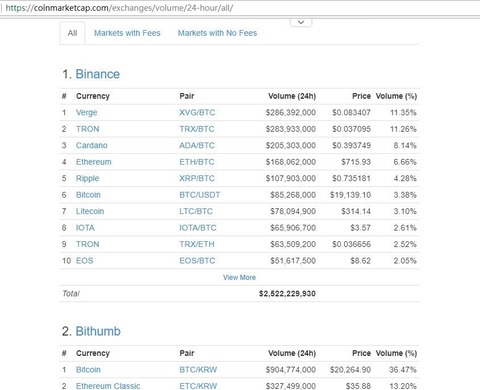Switch to Markets with Fees tab
Screen dimensions: 480x390
127,33
